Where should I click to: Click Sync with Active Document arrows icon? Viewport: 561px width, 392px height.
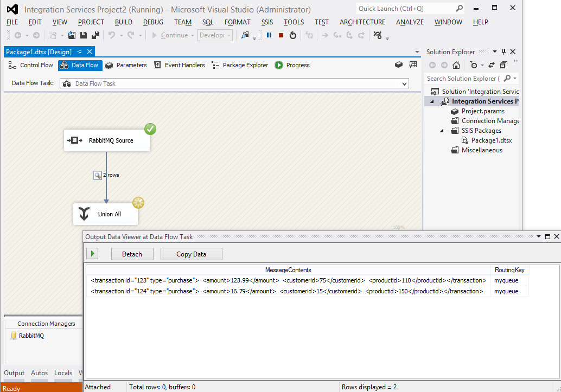(x=492, y=65)
